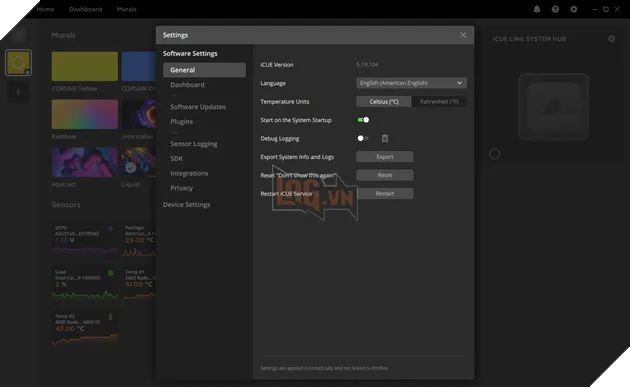Click the trash icon next to Debug Logging

(385, 138)
